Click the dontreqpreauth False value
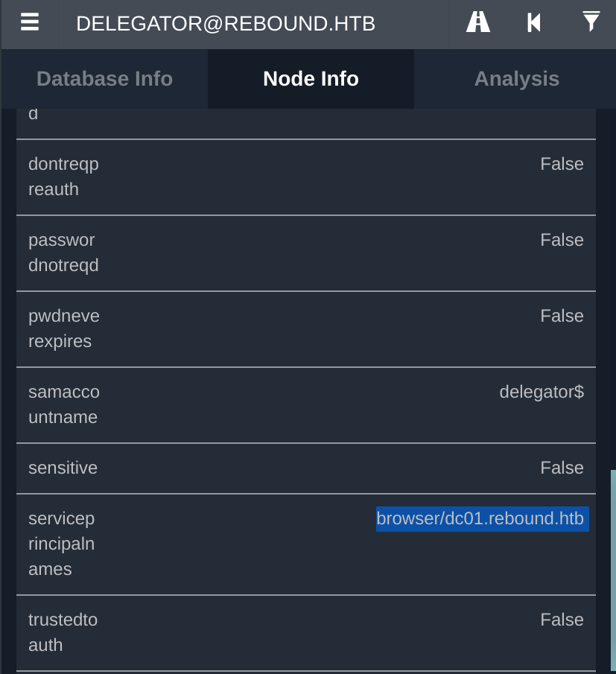 pos(562,164)
